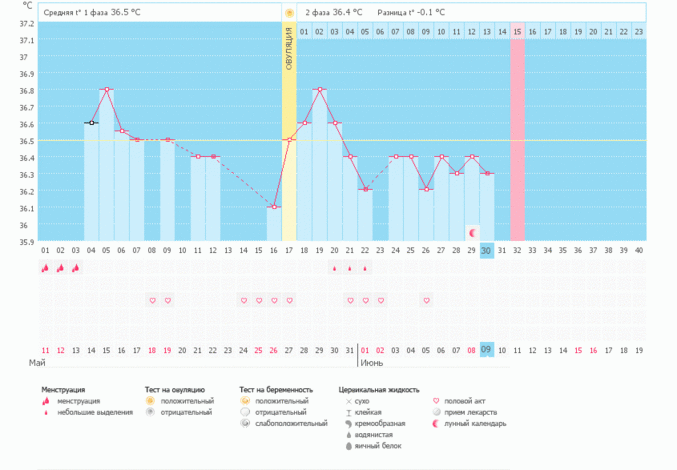This screenshot has width=677, height=470.
Task: Click the legend icon for 'яичный белок'
Action: (x=348, y=446)
